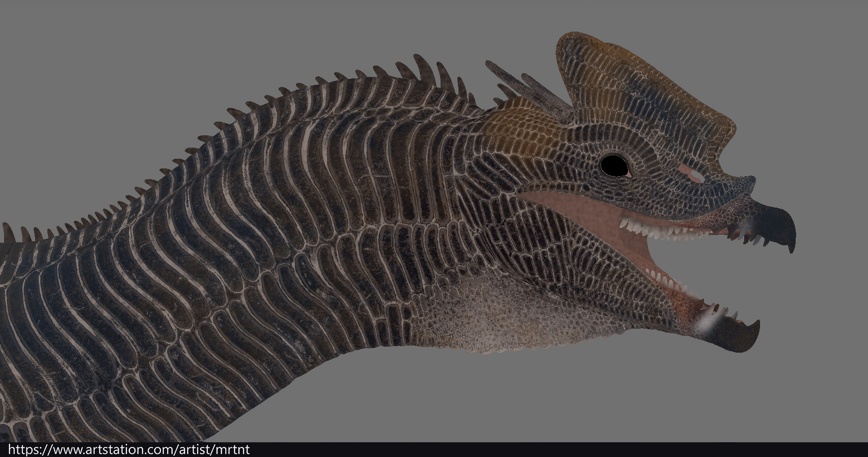Click the artstation.com/artist/mrtnt URL text

pyautogui.click(x=129, y=450)
